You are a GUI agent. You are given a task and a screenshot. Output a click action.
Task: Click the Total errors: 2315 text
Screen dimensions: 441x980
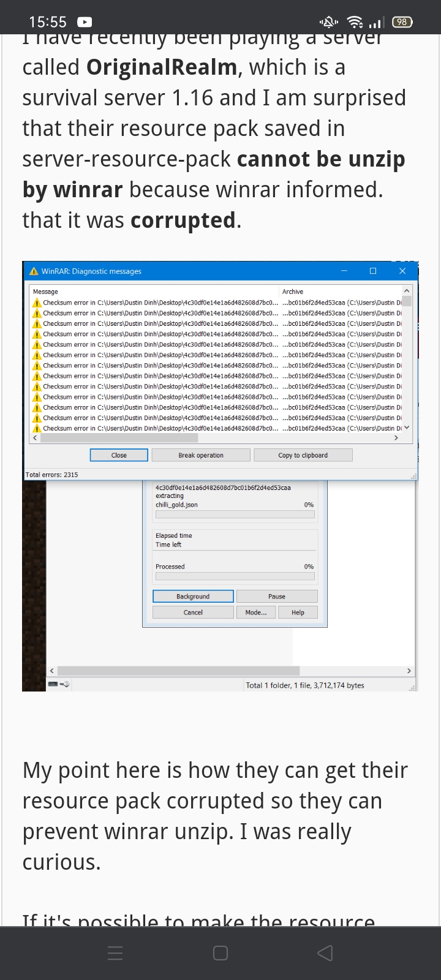click(51, 475)
